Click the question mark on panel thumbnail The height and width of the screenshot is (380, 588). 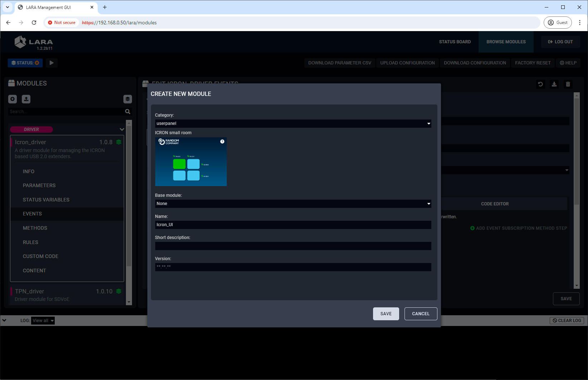point(222,142)
